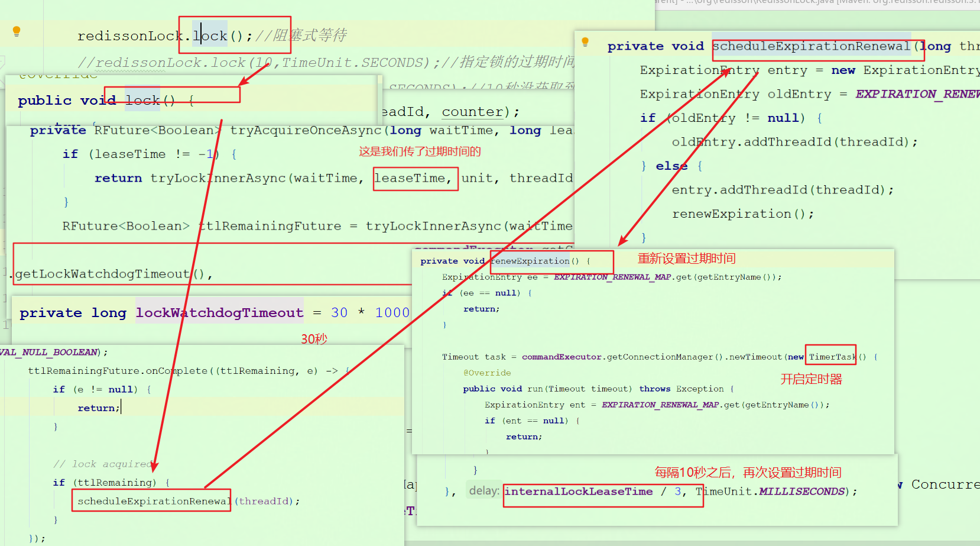Click the //阻塞式等待 comment
The width and height of the screenshot is (980, 546).
pos(301,35)
